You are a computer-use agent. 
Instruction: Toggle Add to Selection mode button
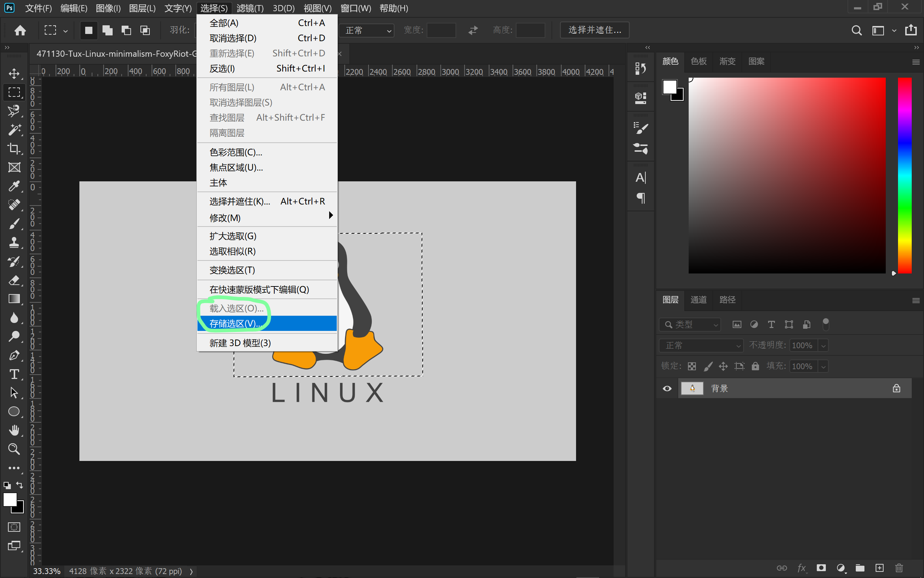[108, 30]
